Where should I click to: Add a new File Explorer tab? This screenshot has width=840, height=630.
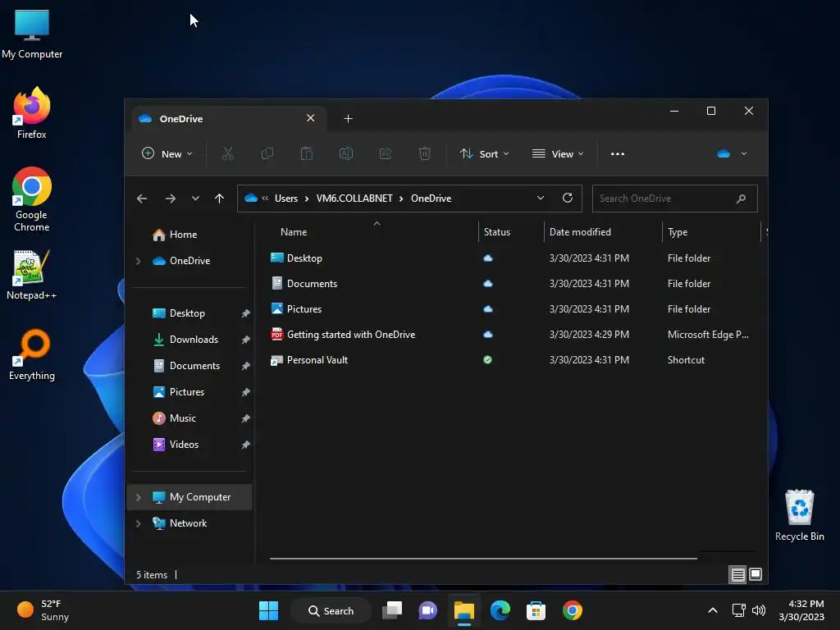pyautogui.click(x=348, y=119)
